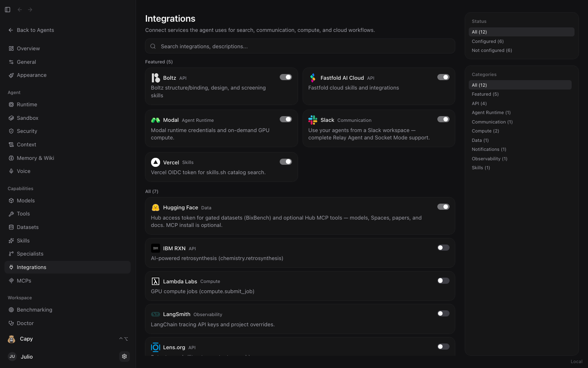588x368 pixels.
Task: Click the Lens.org logo icon
Action: [156, 348]
